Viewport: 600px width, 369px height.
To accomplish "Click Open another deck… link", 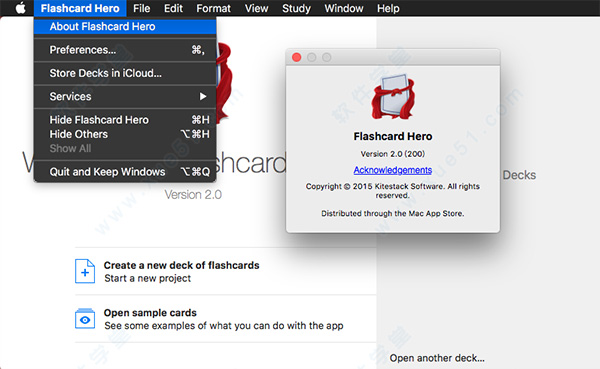I will 437,358.
